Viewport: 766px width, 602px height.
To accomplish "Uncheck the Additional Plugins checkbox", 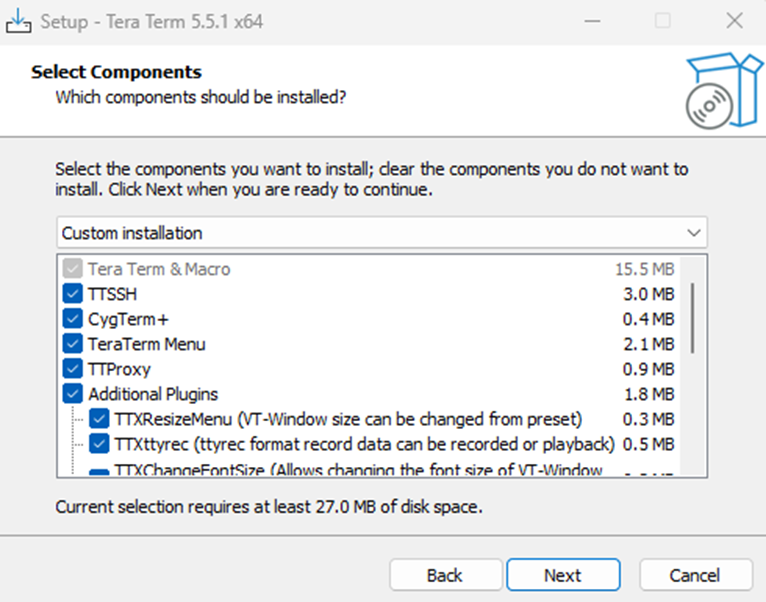I will point(72,394).
